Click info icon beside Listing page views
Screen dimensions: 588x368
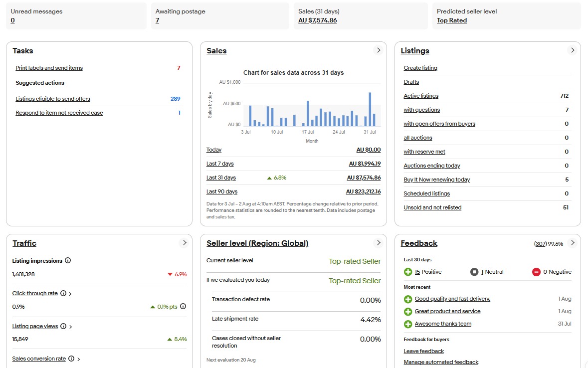pyautogui.click(x=63, y=326)
